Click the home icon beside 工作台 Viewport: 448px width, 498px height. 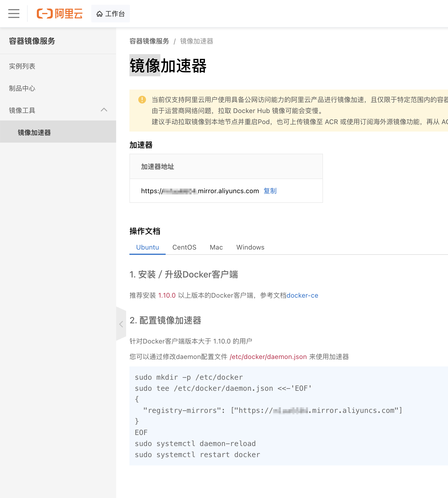point(100,14)
